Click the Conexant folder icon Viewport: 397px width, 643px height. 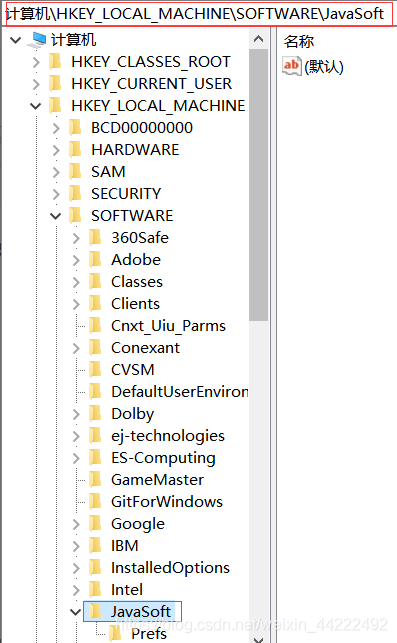95,348
